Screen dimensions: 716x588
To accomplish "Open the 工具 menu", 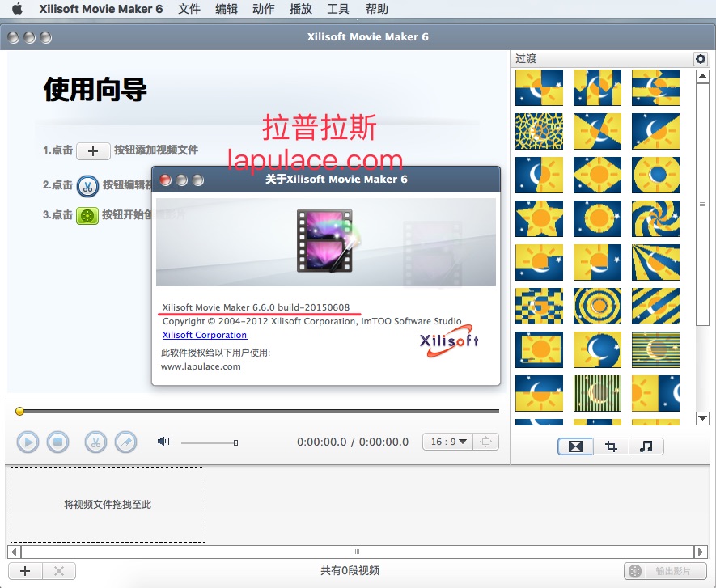I will [x=338, y=9].
